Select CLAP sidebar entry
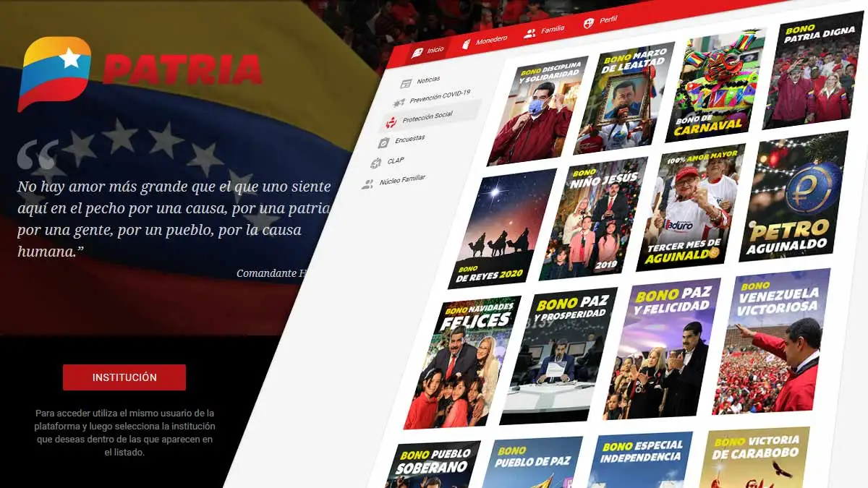 point(388,162)
